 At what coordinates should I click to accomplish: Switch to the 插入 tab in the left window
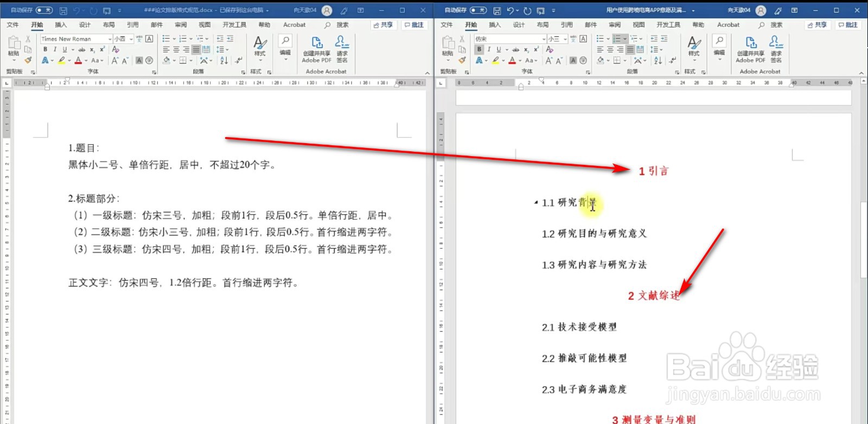[x=61, y=25]
